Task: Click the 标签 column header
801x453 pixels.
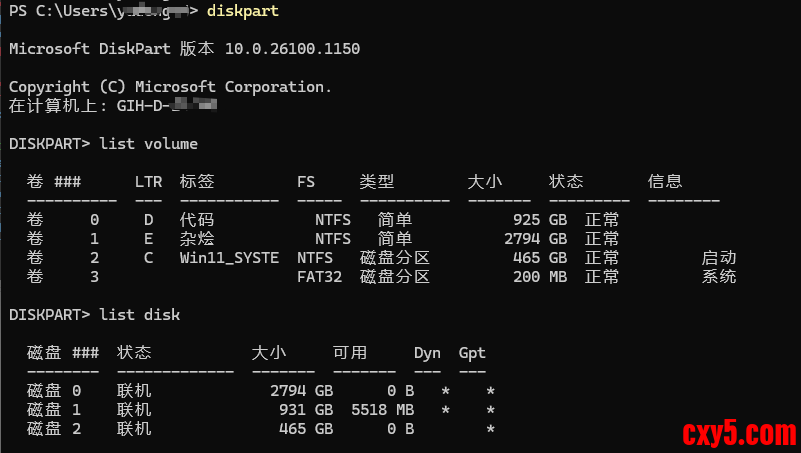Action: coord(197,182)
